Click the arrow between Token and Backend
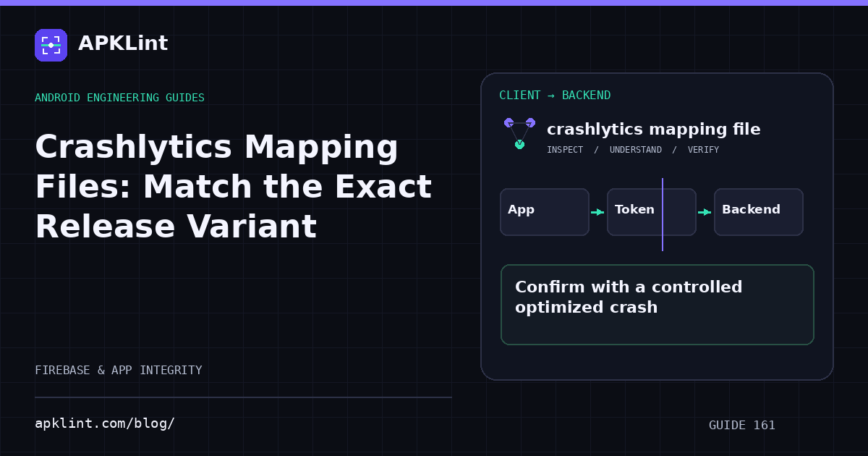Image resolution: width=868 pixels, height=456 pixels. point(705,212)
